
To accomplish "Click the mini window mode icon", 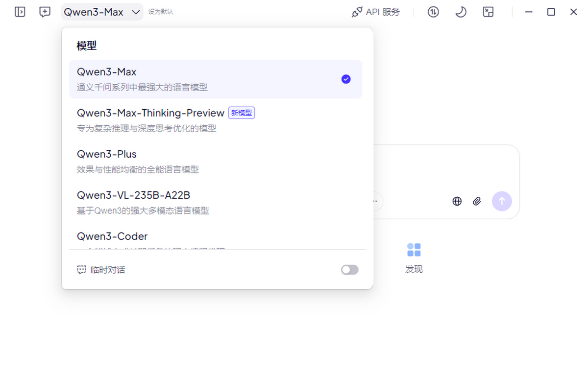I will pyautogui.click(x=488, y=12).
